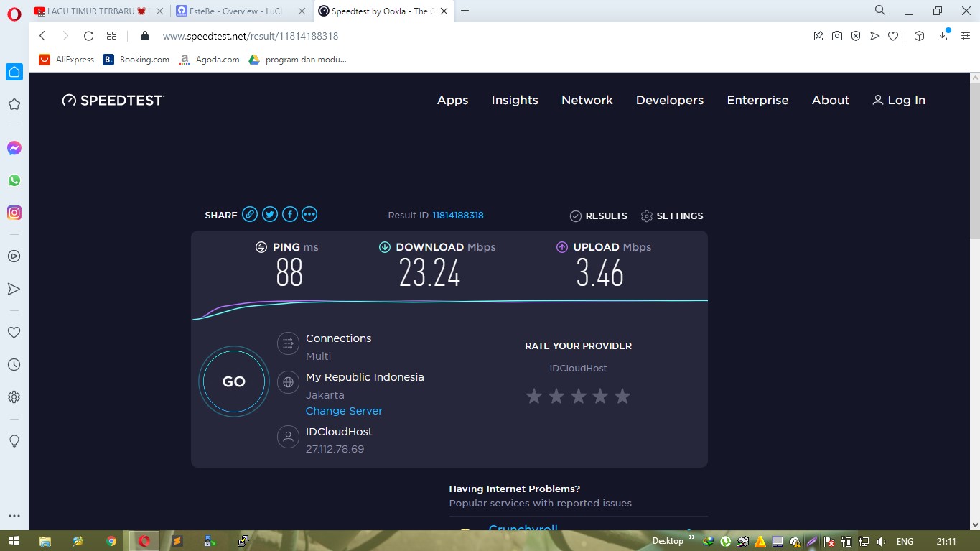Viewport: 980px width, 551px height.
Task: Open the sidebar bookmarks star icon
Action: point(14,105)
